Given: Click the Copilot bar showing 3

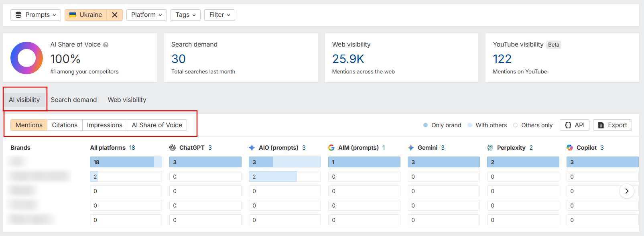Looking at the screenshot, I should tap(603, 162).
